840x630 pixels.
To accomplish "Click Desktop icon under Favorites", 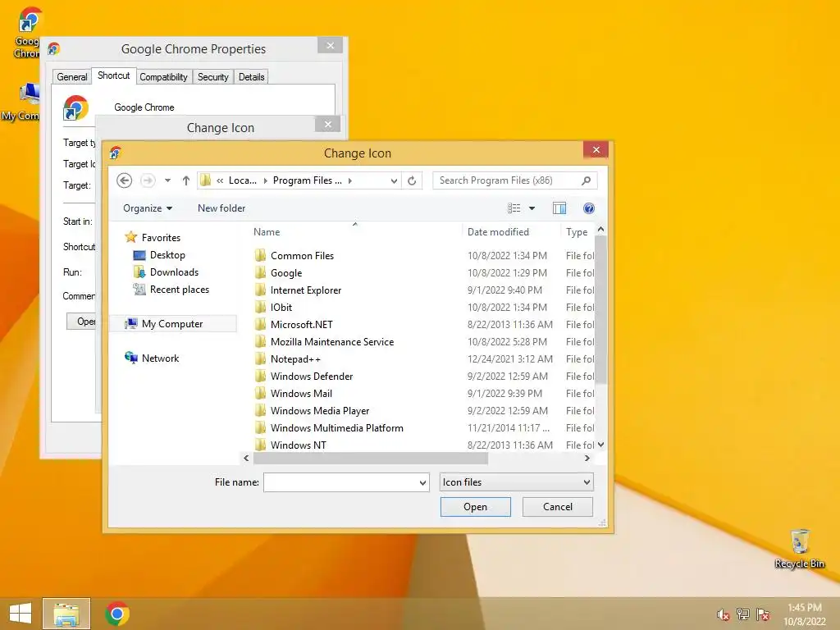I will point(139,255).
